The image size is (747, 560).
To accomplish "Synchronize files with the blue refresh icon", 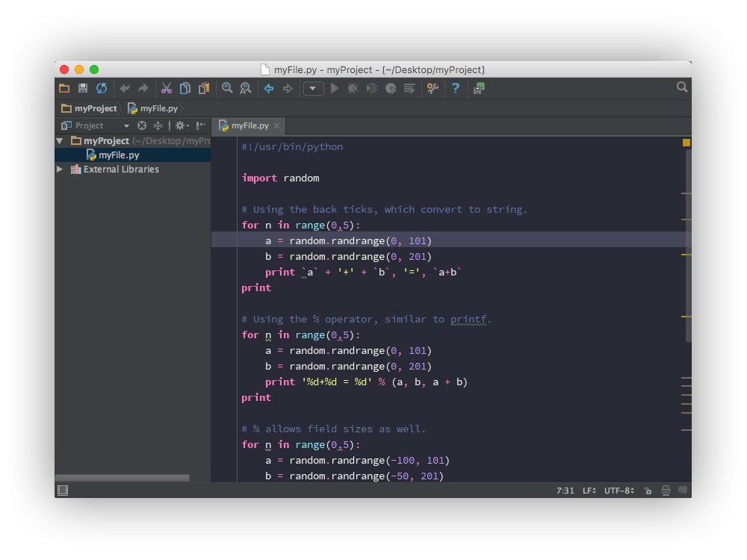I will (102, 89).
